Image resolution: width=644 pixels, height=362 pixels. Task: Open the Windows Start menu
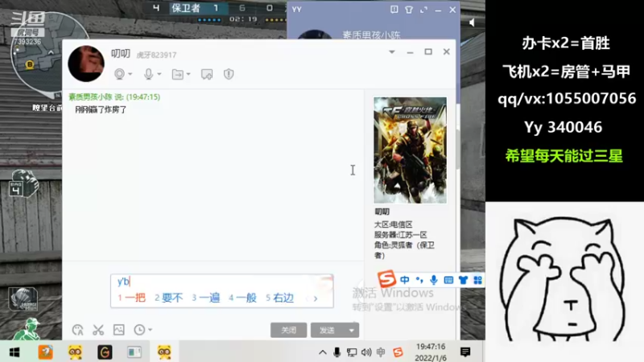coord(14,352)
